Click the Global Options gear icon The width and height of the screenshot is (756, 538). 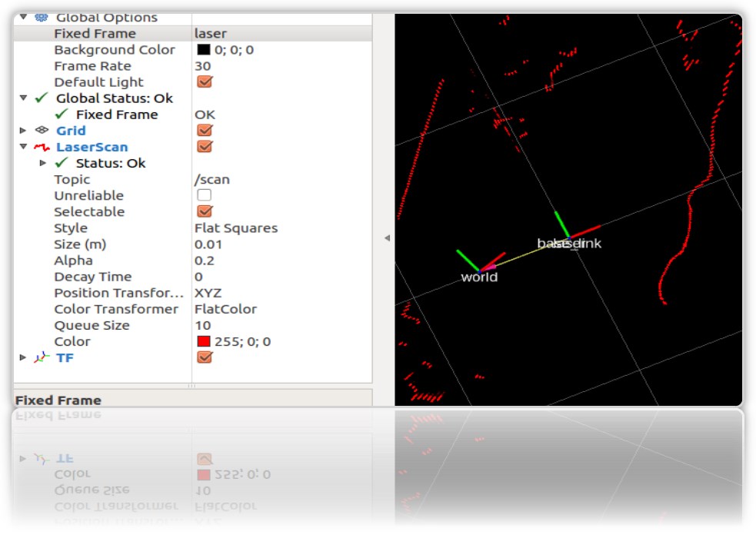pos(42,18)
